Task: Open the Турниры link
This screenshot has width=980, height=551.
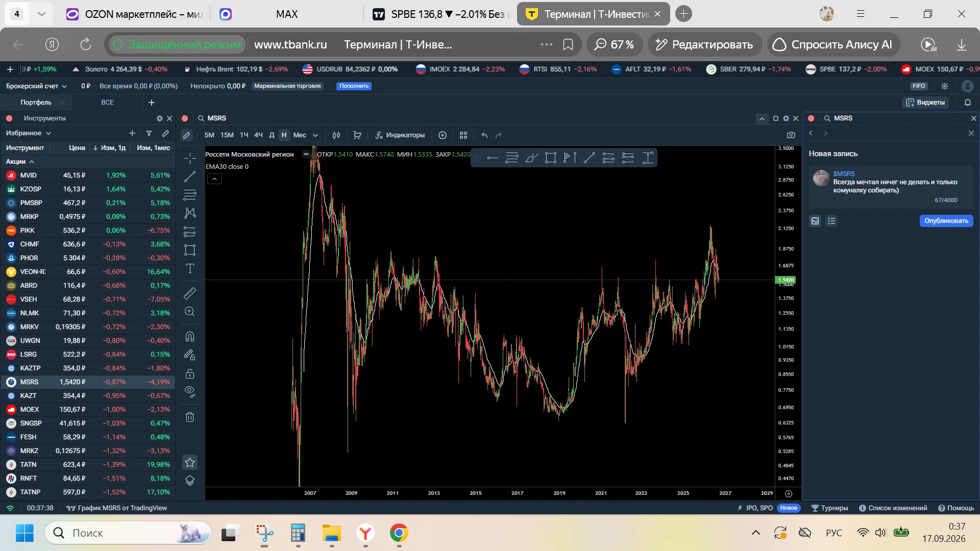Action: (x=830, y=508)
